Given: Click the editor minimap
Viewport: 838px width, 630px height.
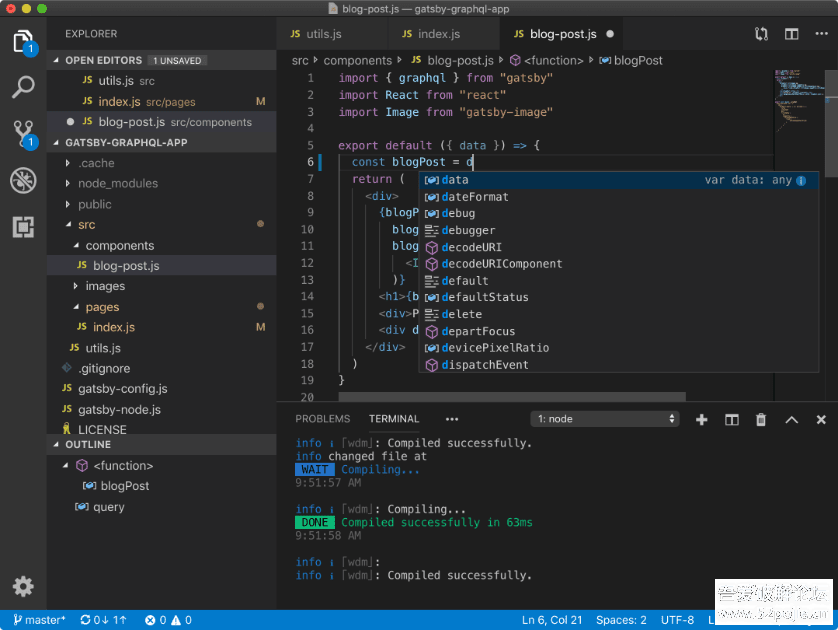Looking at the screenshot, I should coord(799,102).
